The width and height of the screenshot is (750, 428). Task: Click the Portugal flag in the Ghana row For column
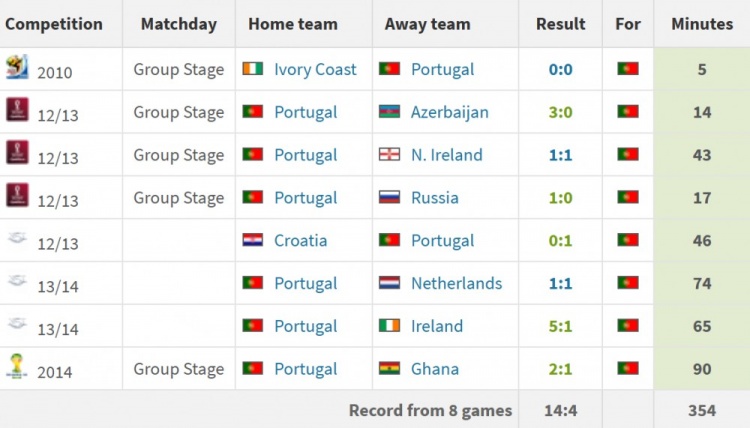click(628, 368)
